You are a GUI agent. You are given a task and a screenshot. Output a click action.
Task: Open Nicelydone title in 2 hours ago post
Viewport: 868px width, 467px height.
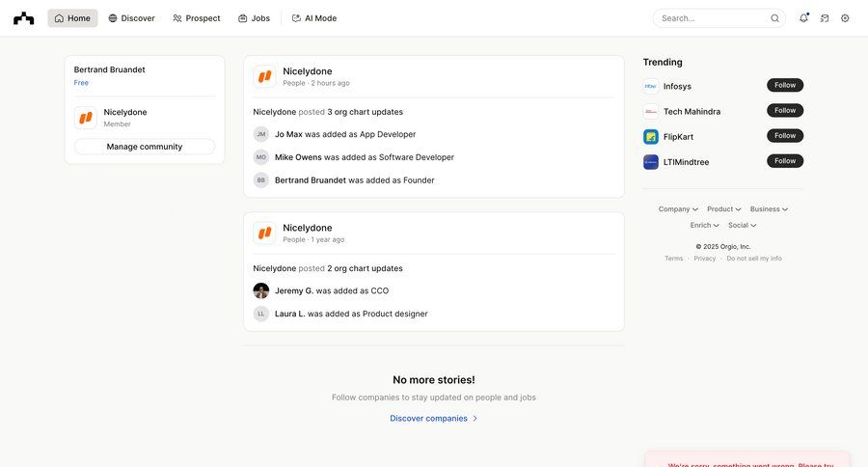coord(308,71)
